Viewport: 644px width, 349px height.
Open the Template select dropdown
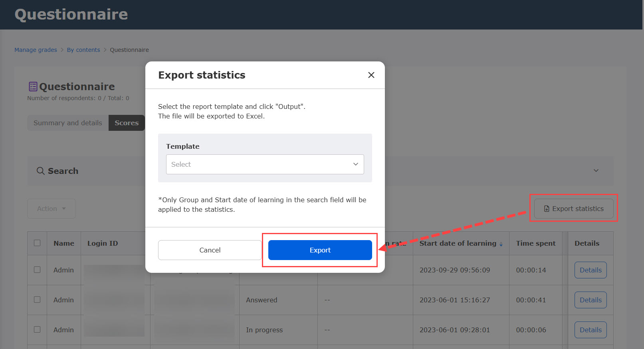point(265,164)
